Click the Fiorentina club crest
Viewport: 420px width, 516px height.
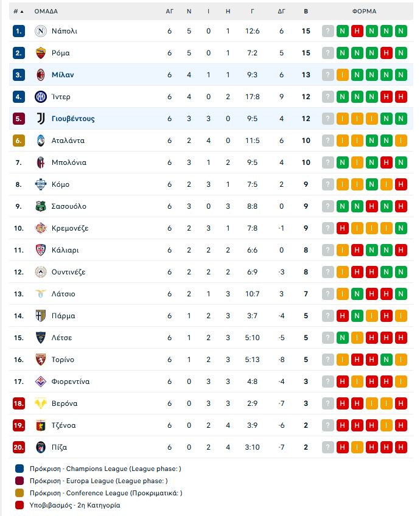click(41, 382)
